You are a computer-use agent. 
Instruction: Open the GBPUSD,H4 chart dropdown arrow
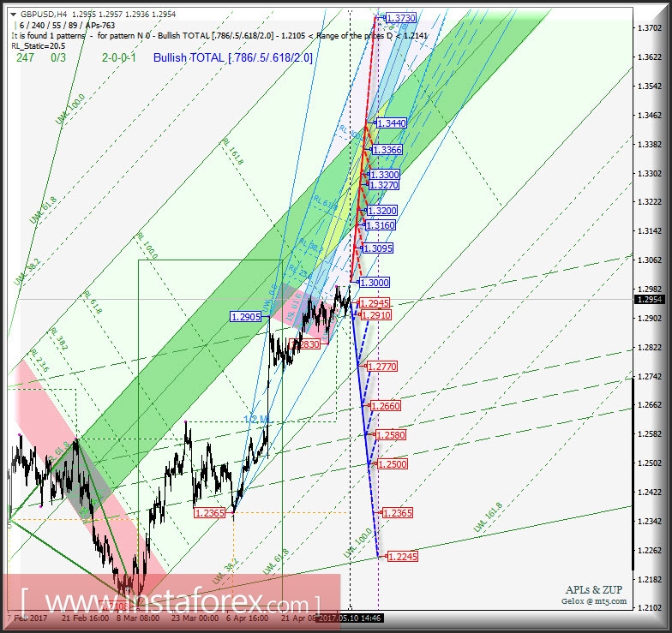(14, 15)
